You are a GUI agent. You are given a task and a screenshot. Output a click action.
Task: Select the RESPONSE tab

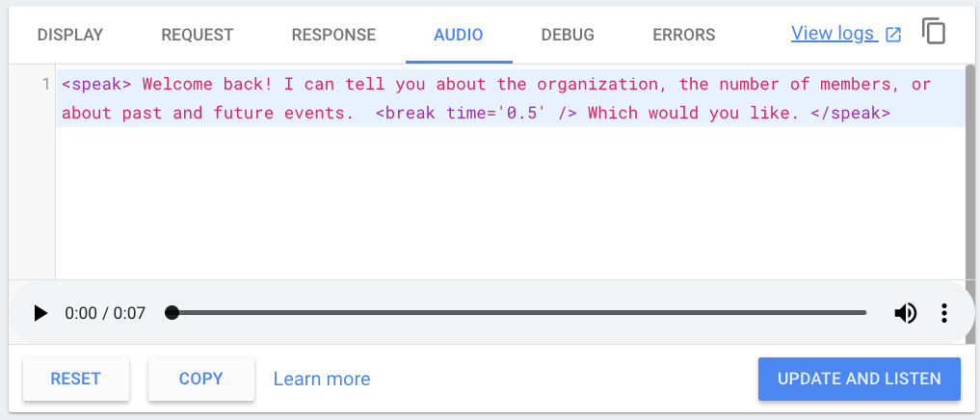pos(333,35)
